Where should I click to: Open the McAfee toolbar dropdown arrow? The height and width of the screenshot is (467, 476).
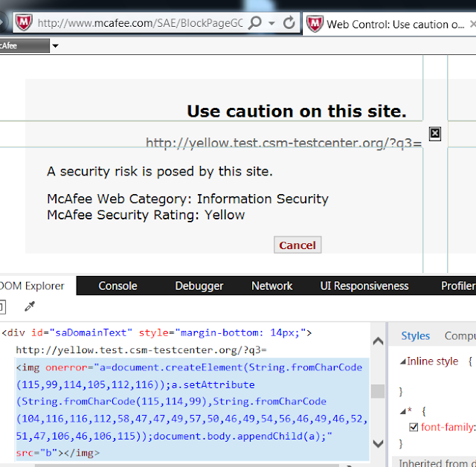click(x=55, y=46)
